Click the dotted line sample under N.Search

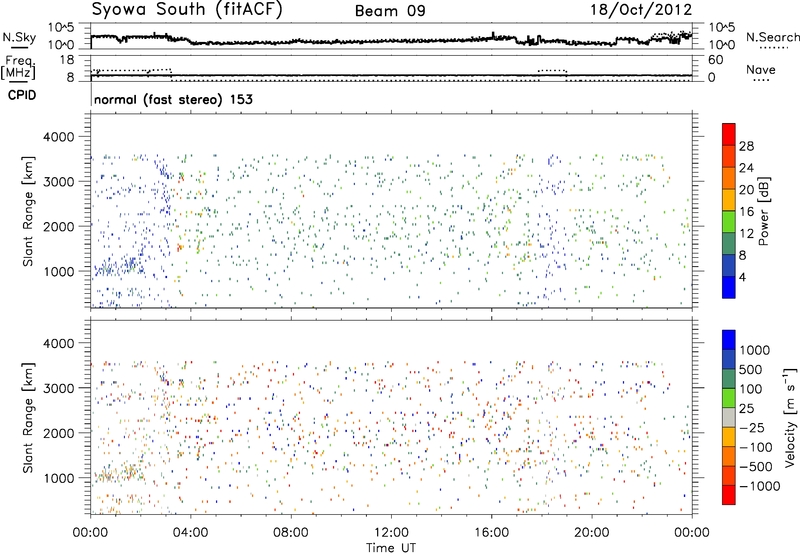(x=773, y=48)
